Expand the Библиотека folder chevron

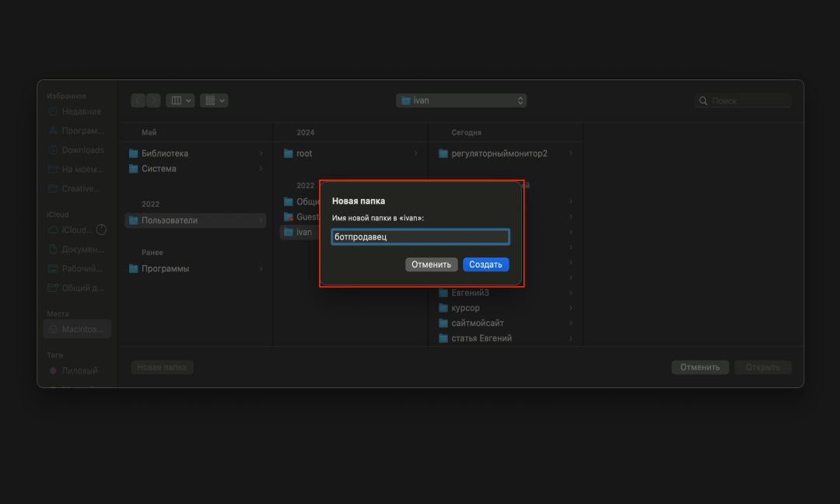pos(261,154)
